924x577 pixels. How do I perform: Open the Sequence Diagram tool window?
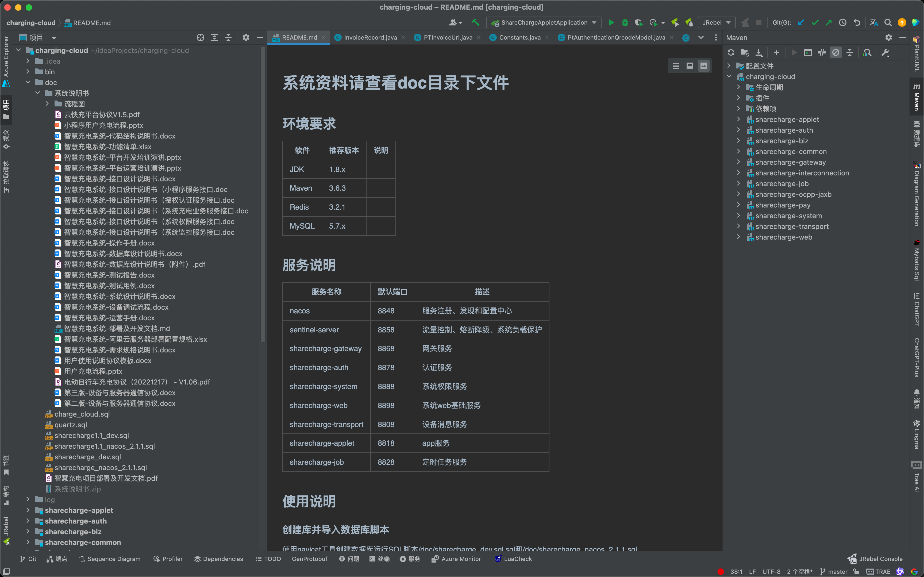click(110, 559)
